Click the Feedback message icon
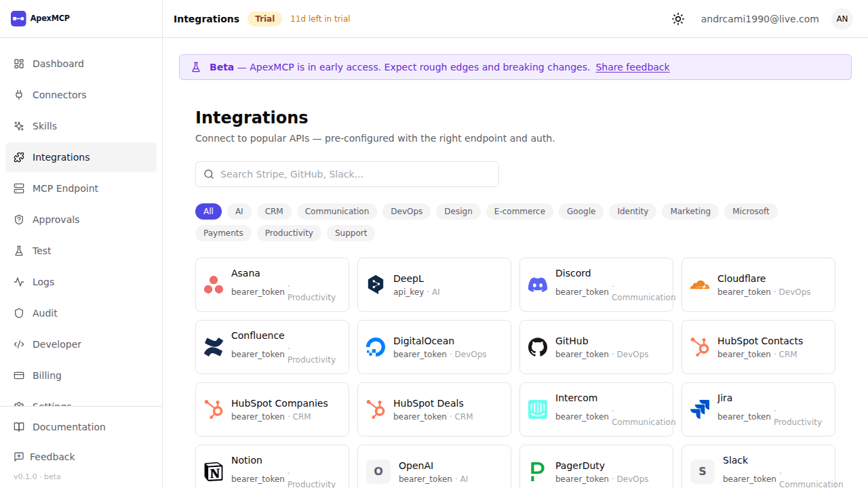This screenshot has width=868, height=488. [x=19, y=457]
